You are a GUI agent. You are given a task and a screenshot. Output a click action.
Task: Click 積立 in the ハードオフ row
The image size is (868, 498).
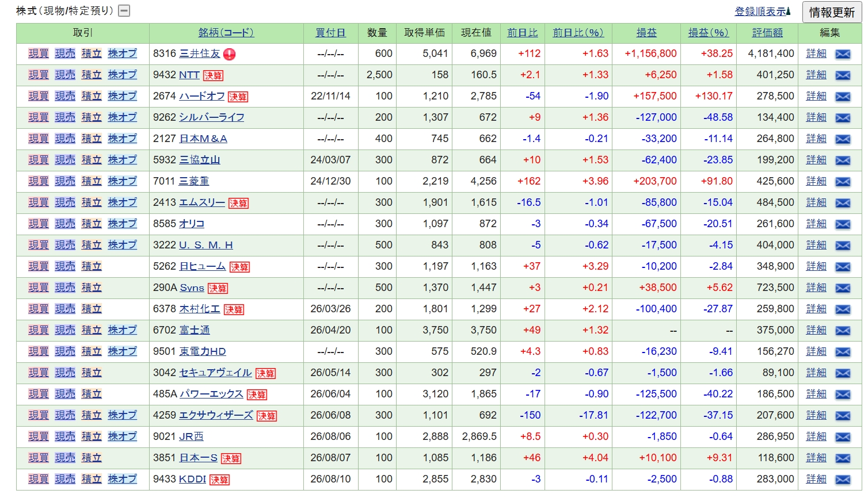92,96
